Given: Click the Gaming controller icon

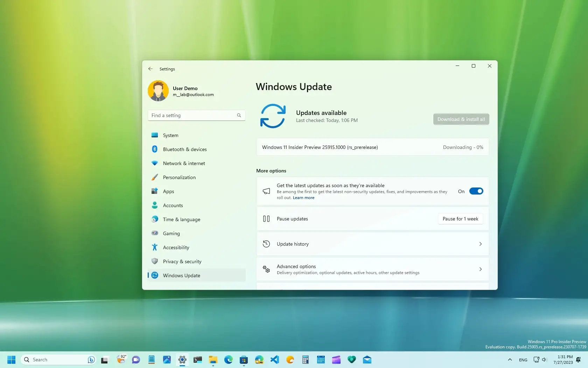Looking at the screenshot, I should point(155,233).
